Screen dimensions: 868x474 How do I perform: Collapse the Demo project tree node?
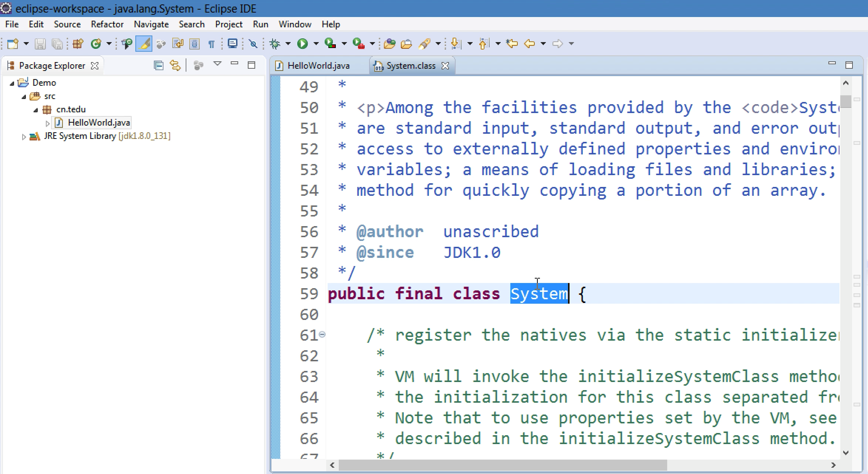click(x=12, y=83)
